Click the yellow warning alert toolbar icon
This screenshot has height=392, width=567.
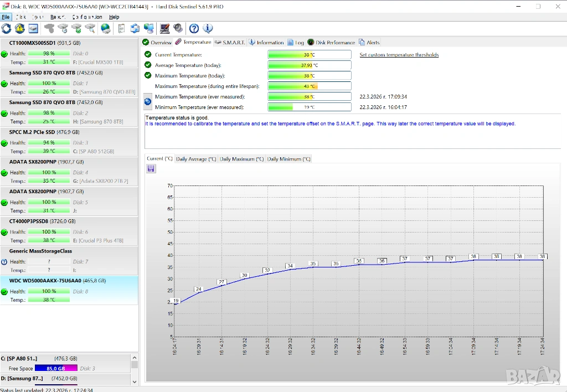(x=20, y=28)
